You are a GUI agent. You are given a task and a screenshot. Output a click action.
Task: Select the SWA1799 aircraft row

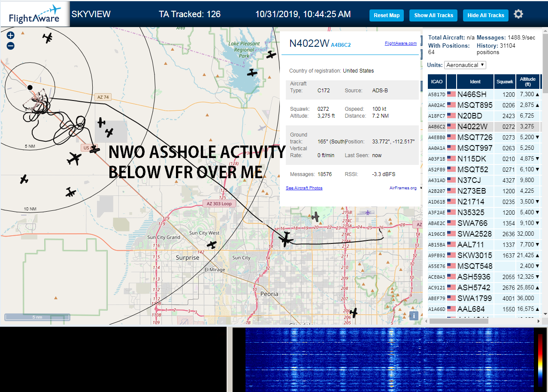pyautogui.click(x=484, y=298)
